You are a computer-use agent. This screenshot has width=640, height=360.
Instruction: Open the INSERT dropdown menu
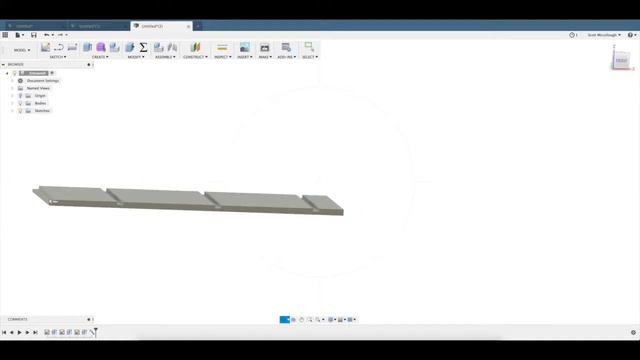pyautogui.click(x=245, y=57)
